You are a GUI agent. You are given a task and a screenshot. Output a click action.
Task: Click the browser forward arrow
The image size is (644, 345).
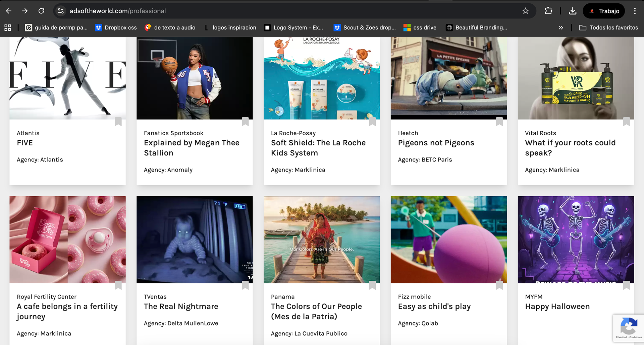point(25,11)
